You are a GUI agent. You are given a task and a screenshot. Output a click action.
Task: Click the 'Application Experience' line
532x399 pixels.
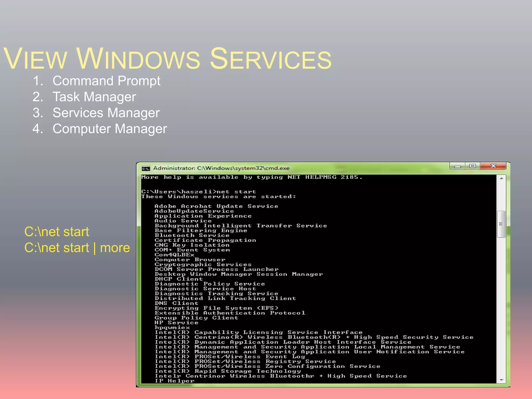pos(203,216)
